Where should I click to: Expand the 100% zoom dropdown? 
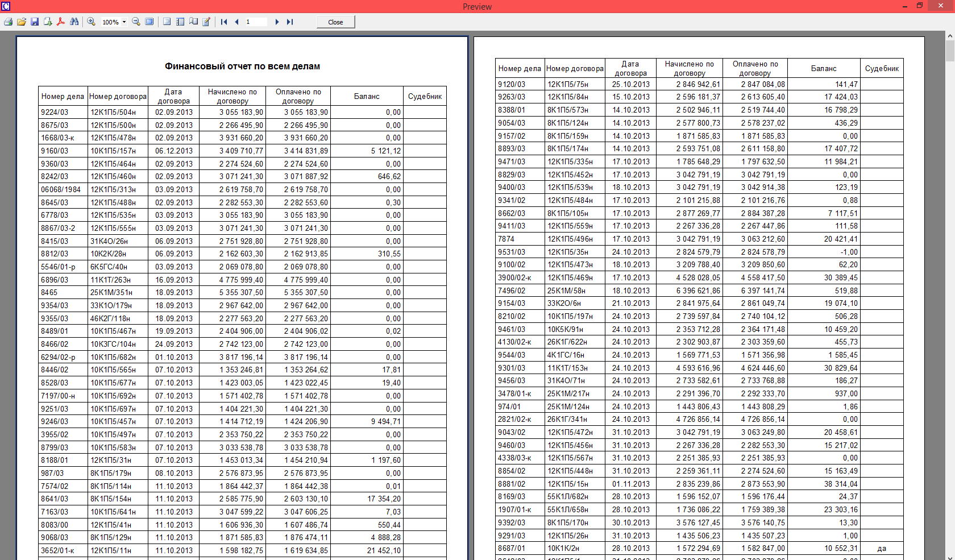point(124,22)
